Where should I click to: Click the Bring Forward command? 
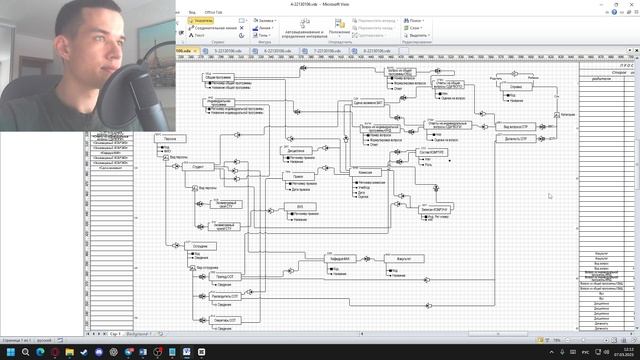[x=374, y=20]
